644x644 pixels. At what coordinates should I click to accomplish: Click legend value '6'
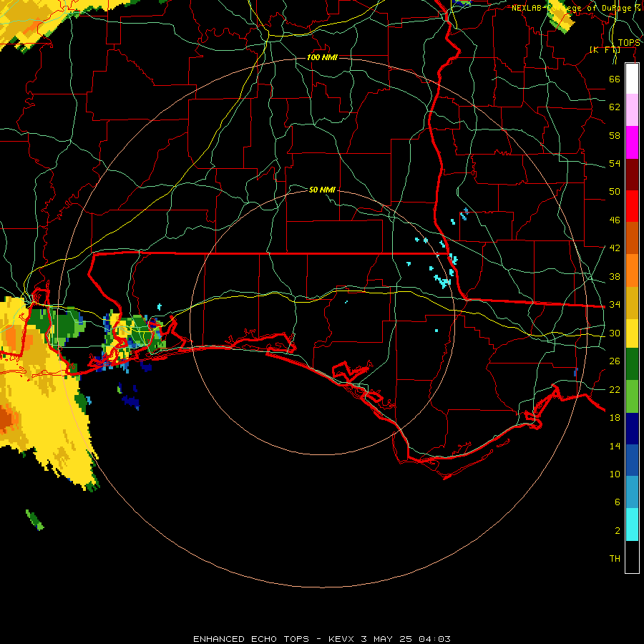617,502
